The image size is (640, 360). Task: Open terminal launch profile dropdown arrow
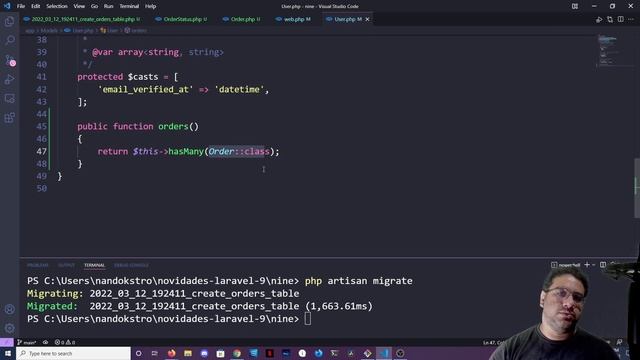pyautogui.click(x=594, y=265)
